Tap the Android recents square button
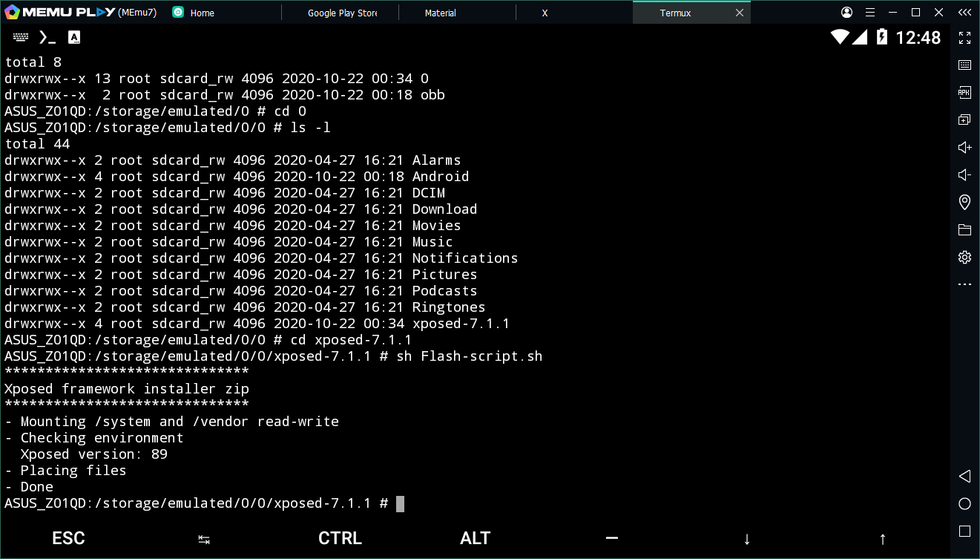Screen dimensions: 980x559 pyautogui.click(x=964, y=532)
